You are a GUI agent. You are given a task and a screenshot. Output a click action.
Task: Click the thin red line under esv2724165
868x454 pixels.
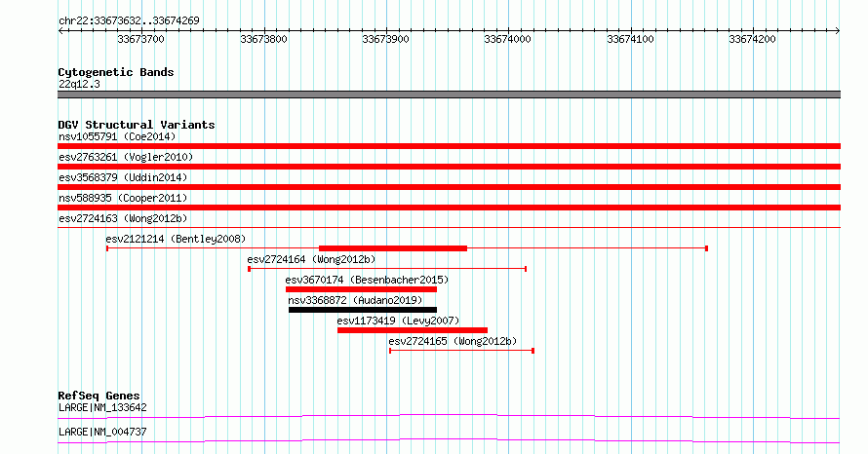(x=461, y=351)
